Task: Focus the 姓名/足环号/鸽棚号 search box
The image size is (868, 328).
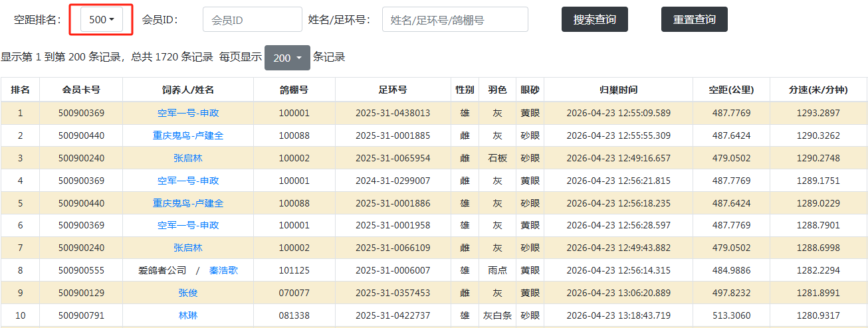Action: coord(455,20)
